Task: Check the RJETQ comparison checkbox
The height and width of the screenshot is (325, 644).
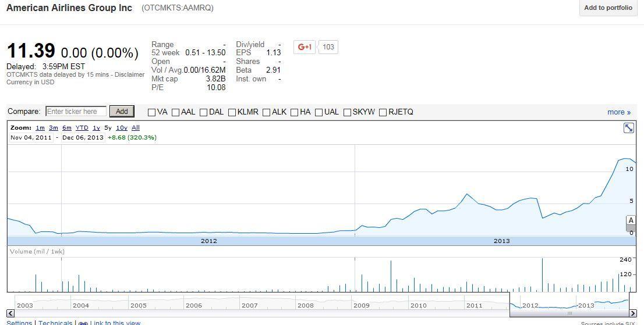Action: point(383,112)
